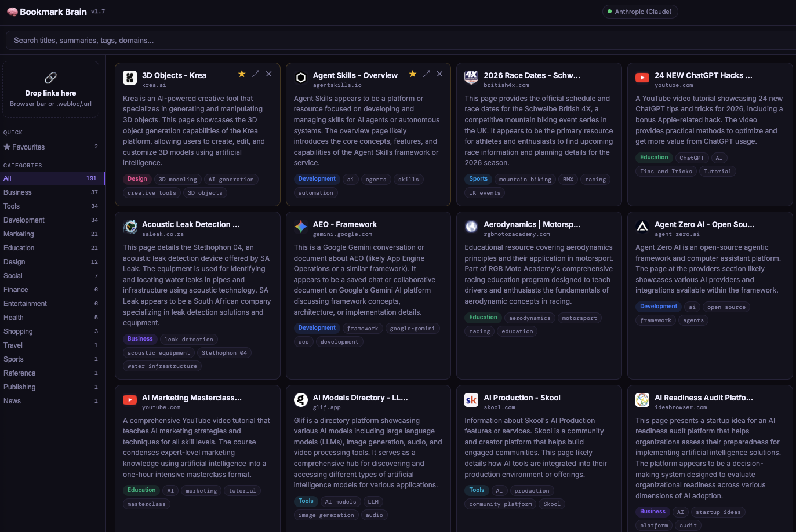The height and width of the screenshot is (532, 796).
Task: Click the expand arrow on 3D Objects card
Action: click(256, 74)
